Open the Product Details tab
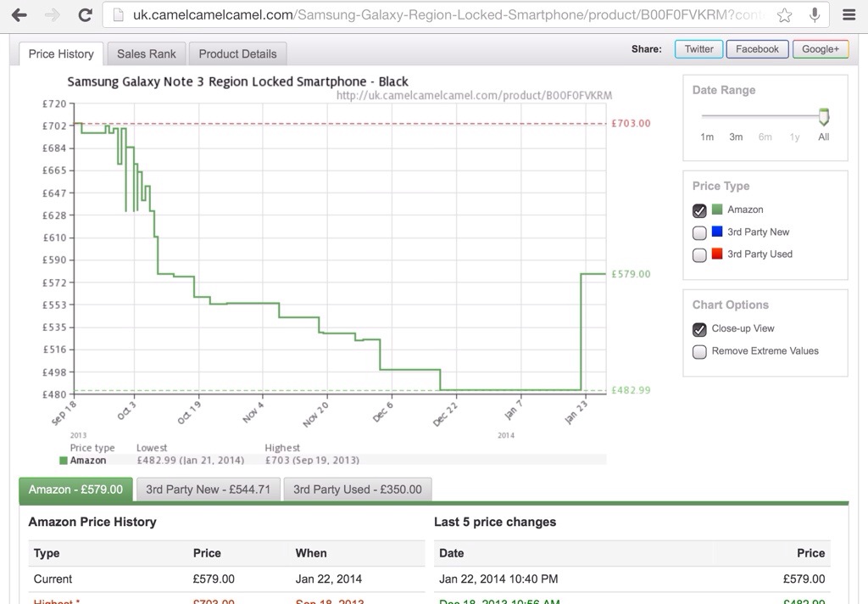The image size is (868, 604). [237, 53]
